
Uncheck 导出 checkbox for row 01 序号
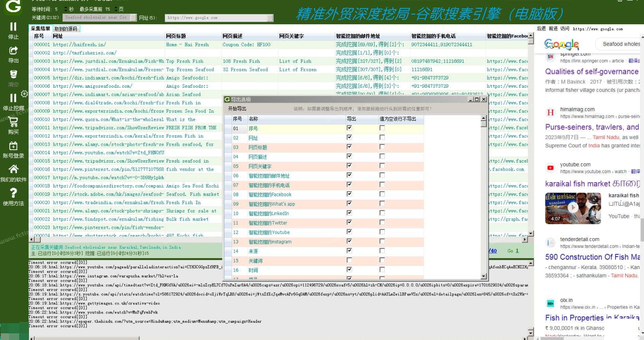[349, 128]
